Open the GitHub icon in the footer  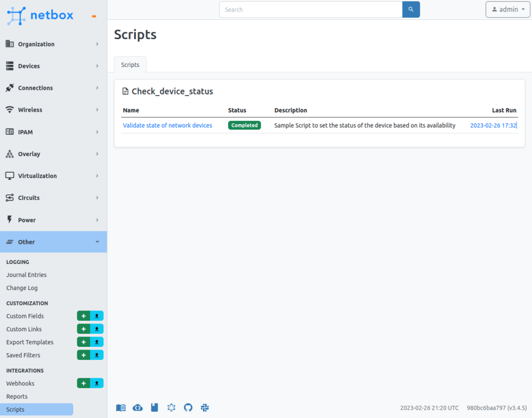coord(188,408)
